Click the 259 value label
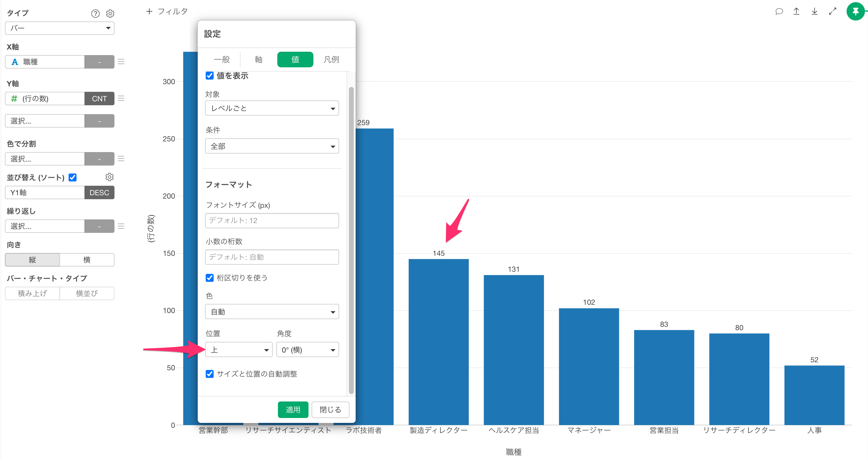The height and width of the screenshot is (459, 868). coord(363,123)
